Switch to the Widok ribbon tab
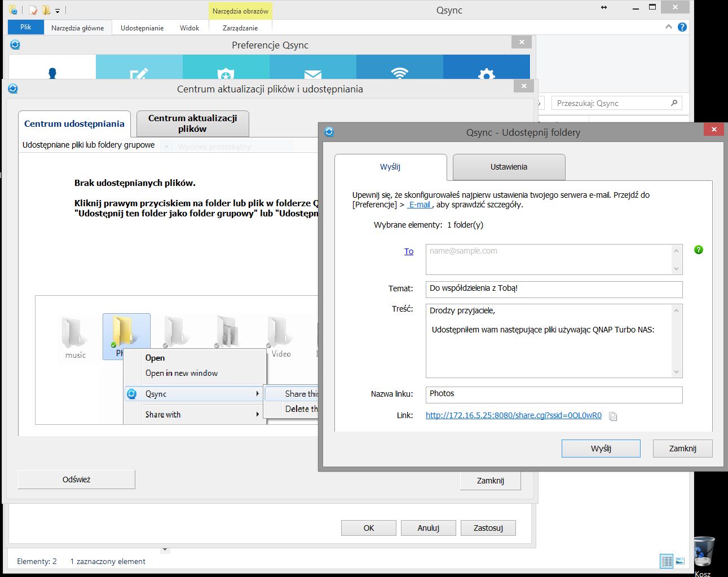This screenshot has height=577, width=728. pyautogui.click(x=189, y=28)
